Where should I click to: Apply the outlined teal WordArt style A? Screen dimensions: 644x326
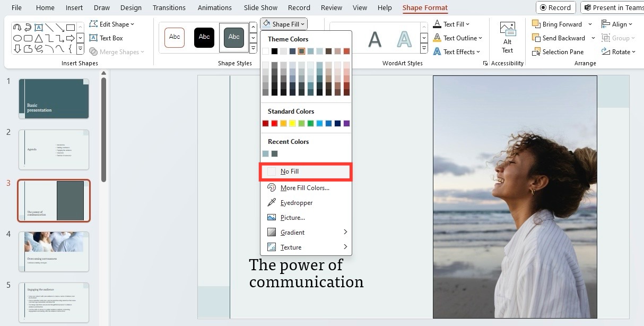click(x=404, y=39)
